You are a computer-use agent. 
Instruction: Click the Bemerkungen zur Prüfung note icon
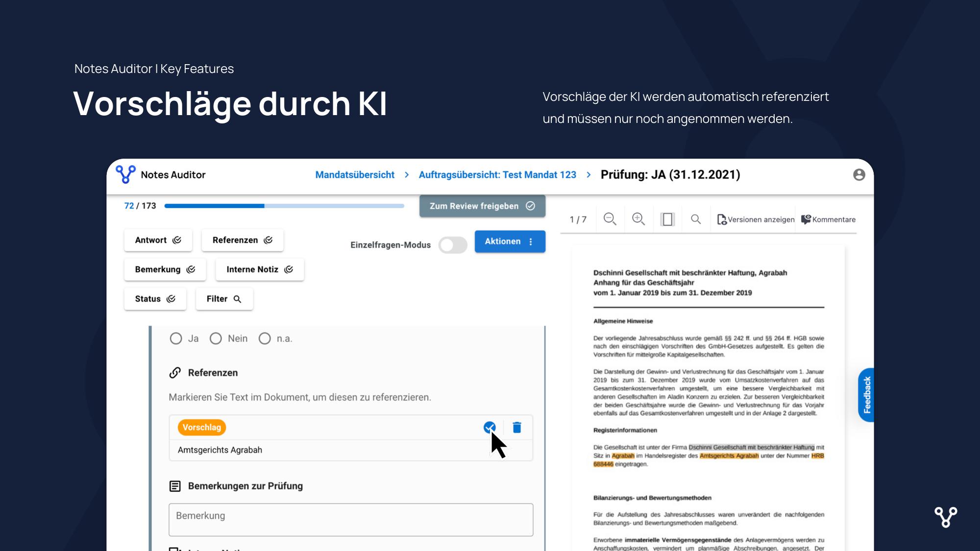coord(175,486)
